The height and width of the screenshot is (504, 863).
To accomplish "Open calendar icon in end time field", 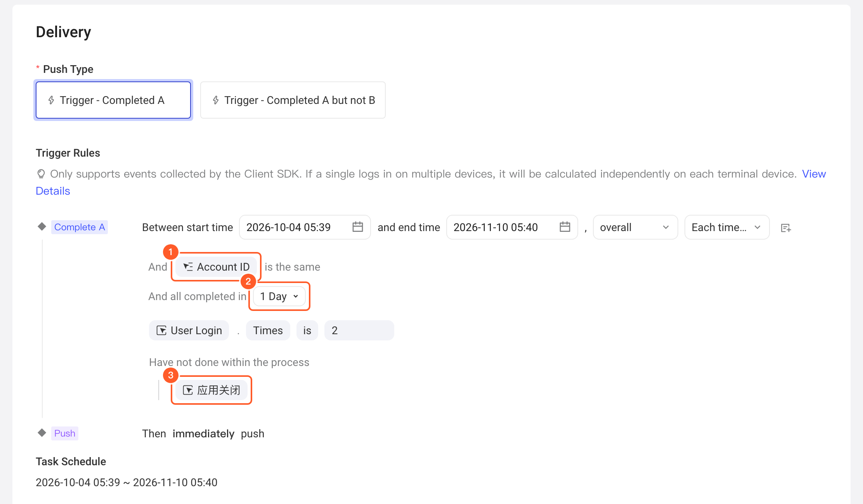I will click(565, 227).
